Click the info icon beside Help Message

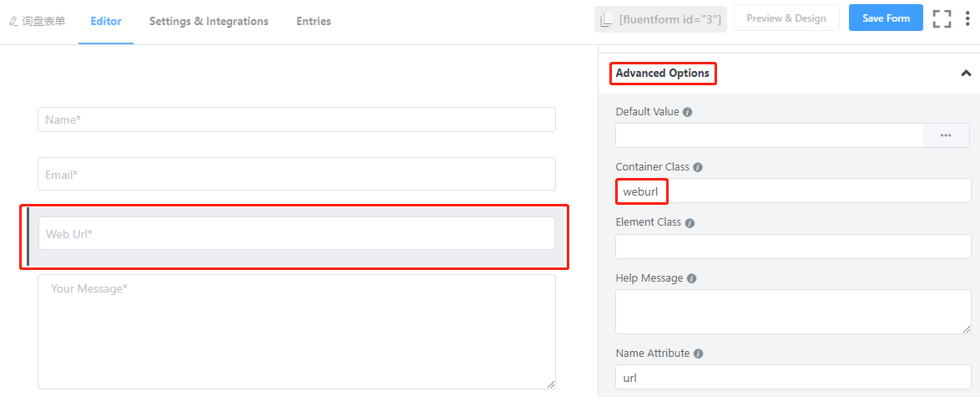[692, 278]
